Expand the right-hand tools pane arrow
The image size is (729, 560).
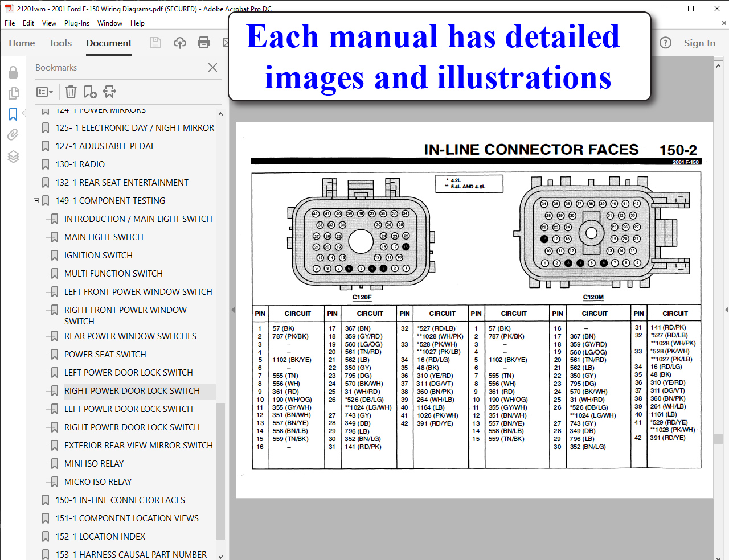pos(726,310)
